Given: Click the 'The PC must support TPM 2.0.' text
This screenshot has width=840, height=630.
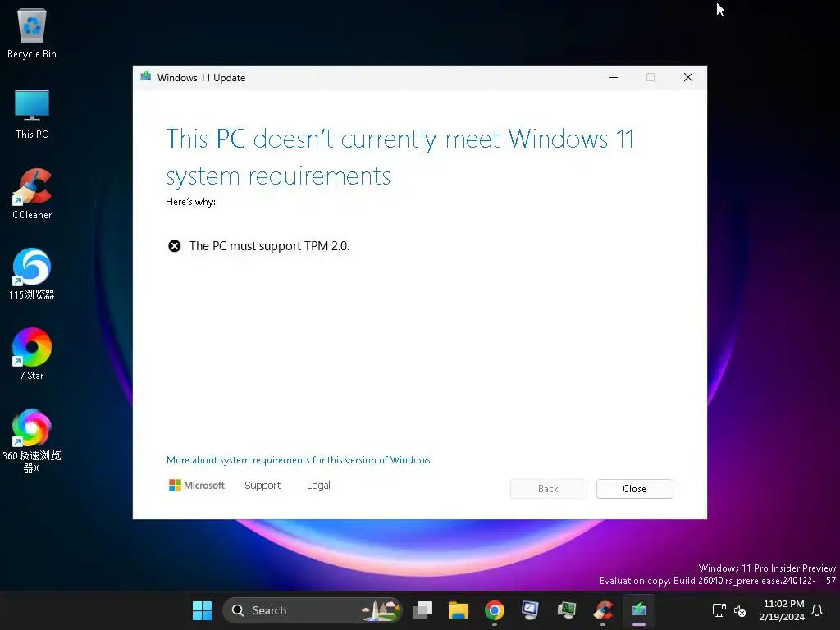Looking at the screenshot, I should point(269,246).
